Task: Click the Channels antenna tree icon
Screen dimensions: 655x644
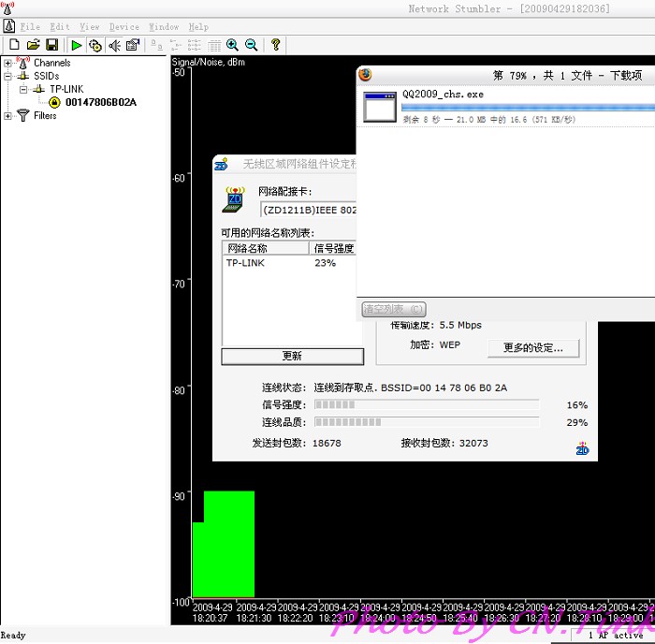Action: click(x=23, y=63)
